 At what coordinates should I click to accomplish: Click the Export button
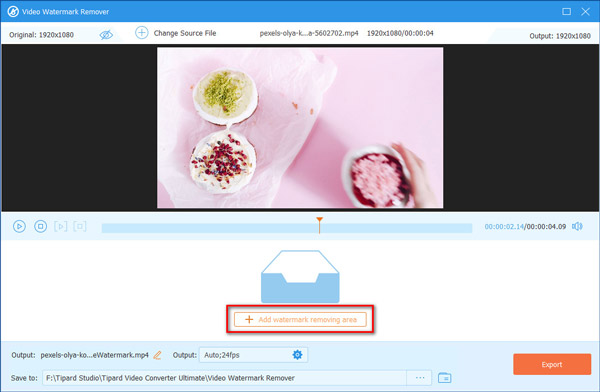pyautogui.click(x=552, y=364)
